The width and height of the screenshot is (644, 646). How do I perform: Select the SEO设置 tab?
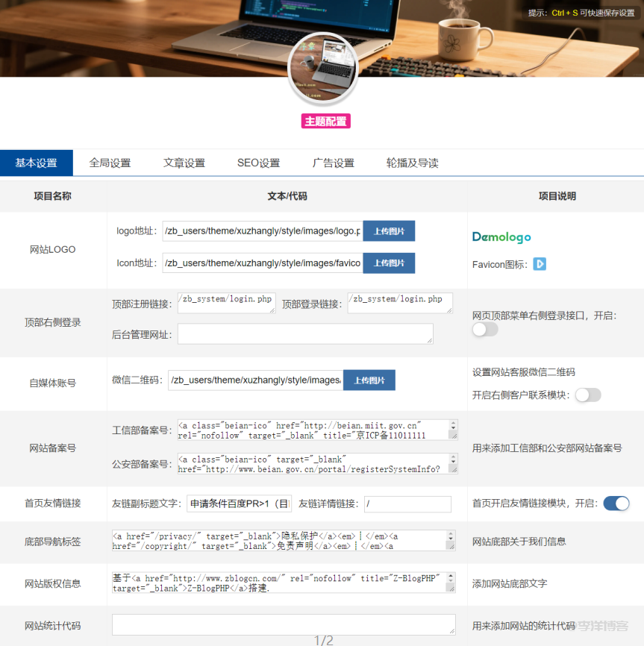point(258,163)
